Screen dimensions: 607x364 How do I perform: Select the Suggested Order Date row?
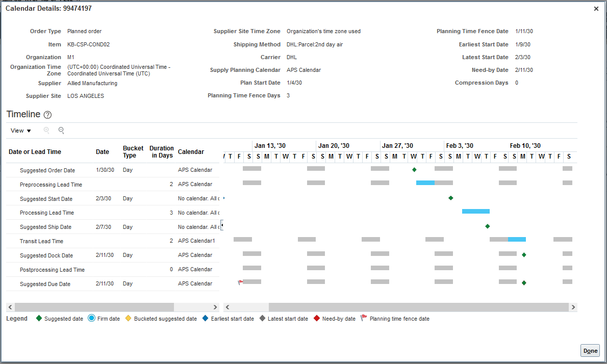pyautogui.click(x=113, y=170)
